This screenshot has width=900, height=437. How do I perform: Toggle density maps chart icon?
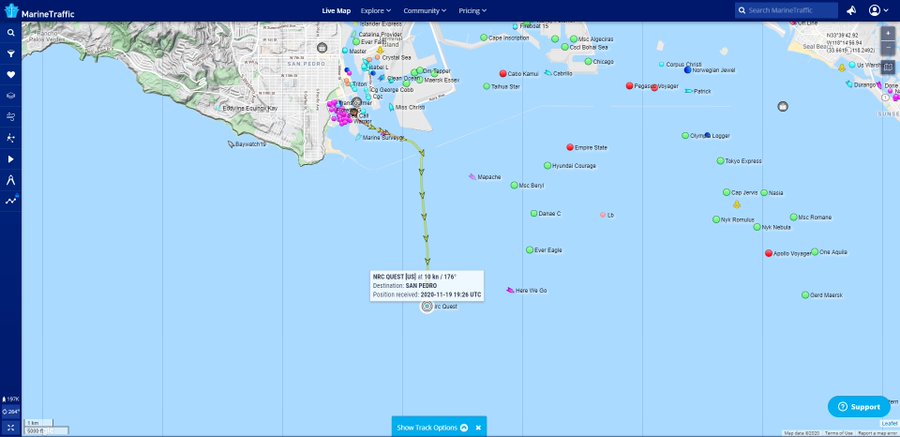point(11,201)
